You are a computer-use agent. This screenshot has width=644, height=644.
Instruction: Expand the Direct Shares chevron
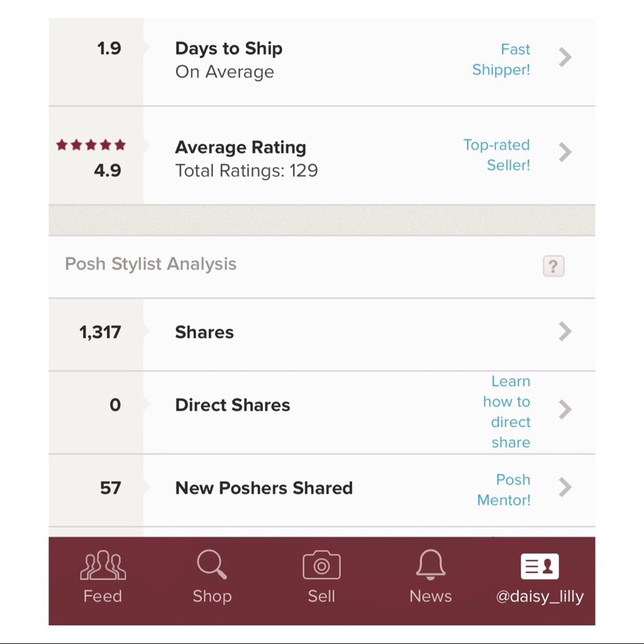click(565, 409)
